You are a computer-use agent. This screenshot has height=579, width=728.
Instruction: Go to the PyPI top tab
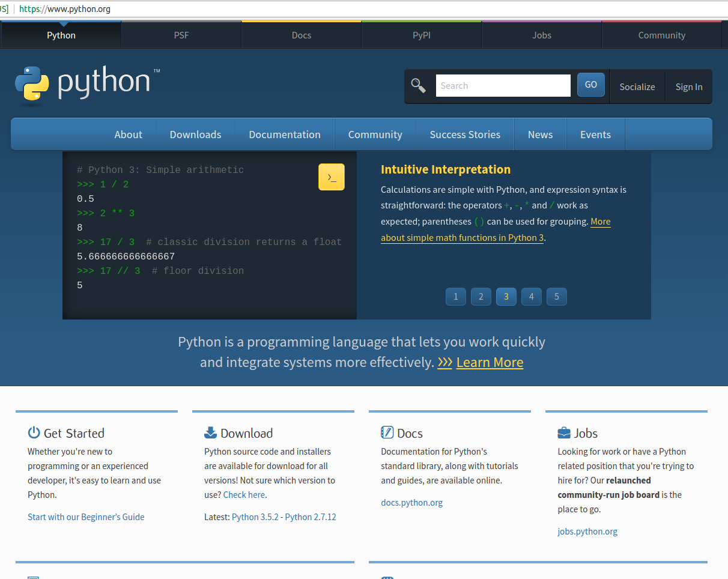(422, 35)
